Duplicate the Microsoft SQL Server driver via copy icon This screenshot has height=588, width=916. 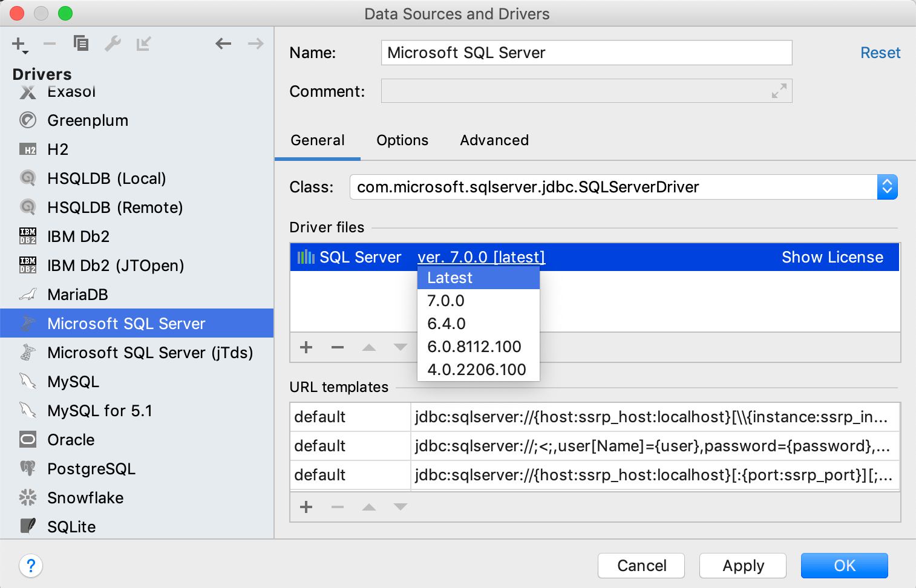coord(81,43)
